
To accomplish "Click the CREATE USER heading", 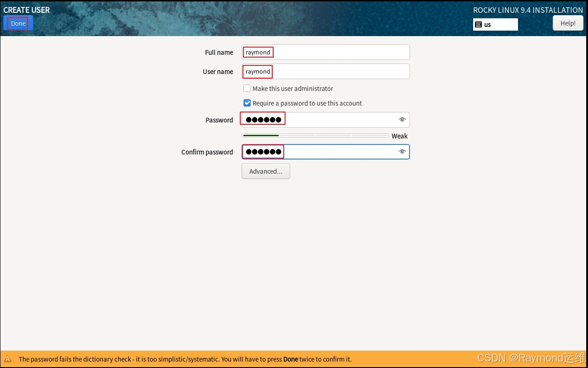I will [x=27, y=10].
